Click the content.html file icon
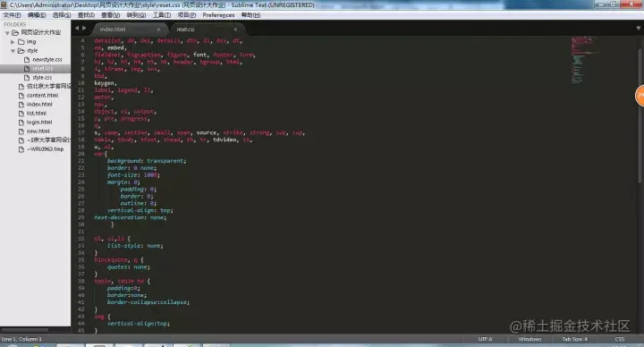Image resolution: width=644 pixels, height=347 pixels. [x=21, y=96]
